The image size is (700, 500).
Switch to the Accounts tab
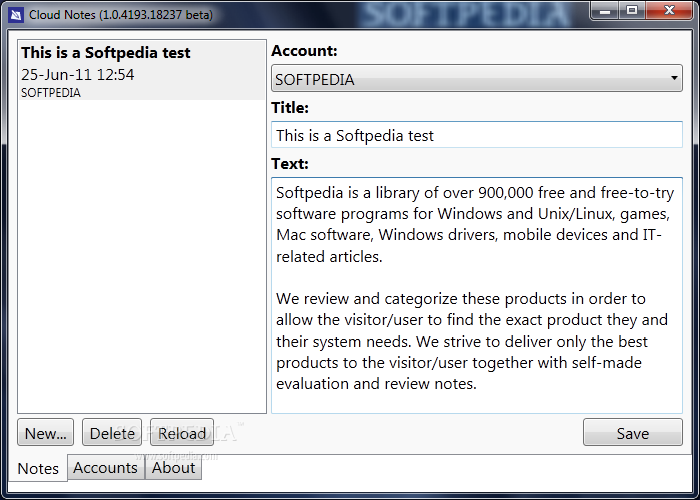pyautogui.click(x=106, y=467)
